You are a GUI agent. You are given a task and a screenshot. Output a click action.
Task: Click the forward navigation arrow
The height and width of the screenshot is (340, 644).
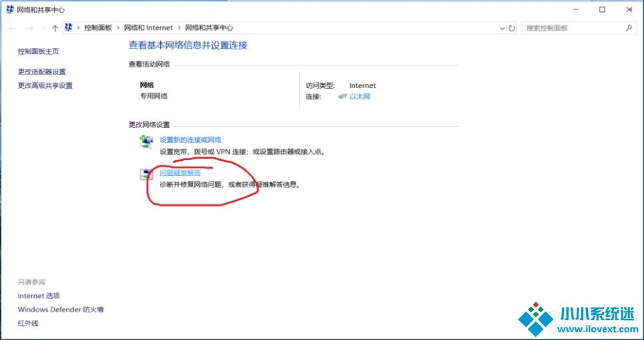click(29, 28)
